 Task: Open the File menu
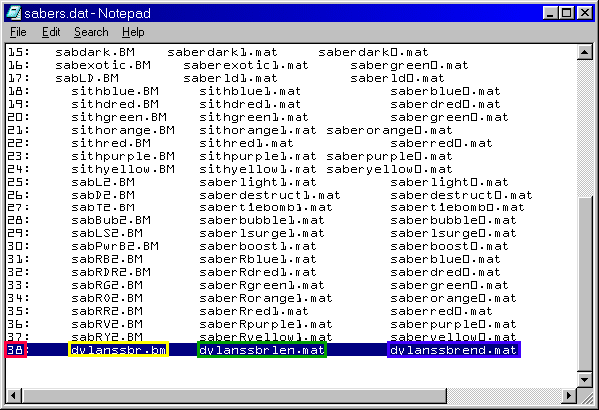18,32
